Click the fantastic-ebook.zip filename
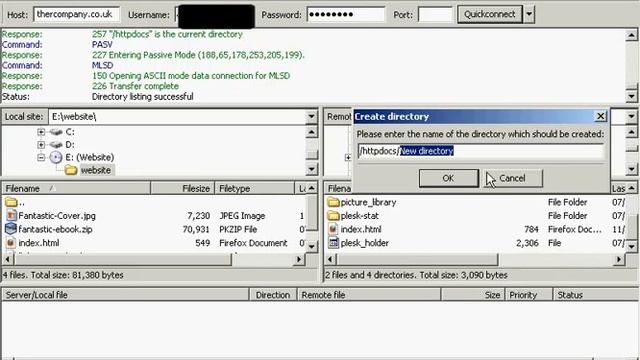 56,229
